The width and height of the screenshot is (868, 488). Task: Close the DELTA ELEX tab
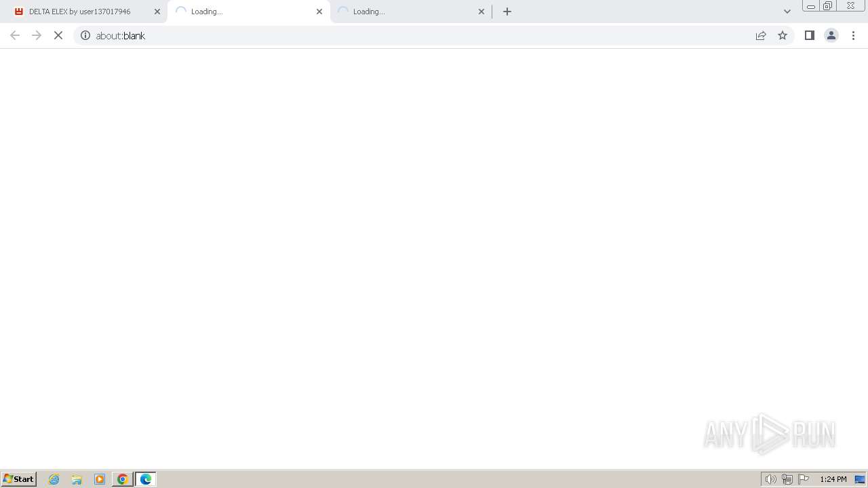coord(157,12)
